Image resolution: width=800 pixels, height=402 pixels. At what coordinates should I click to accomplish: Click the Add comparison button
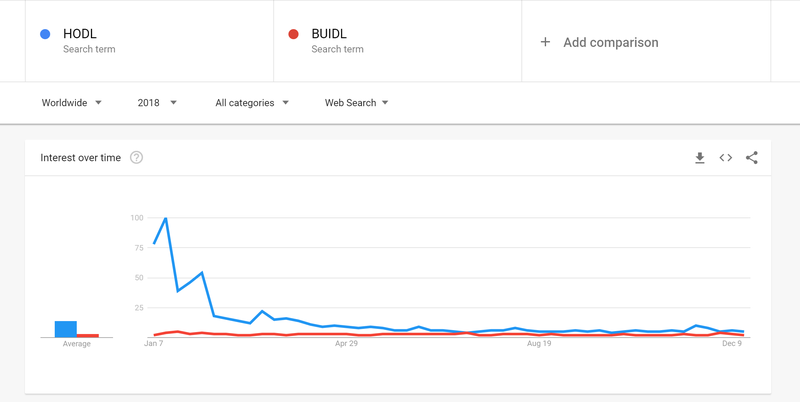tap(610, 42)
